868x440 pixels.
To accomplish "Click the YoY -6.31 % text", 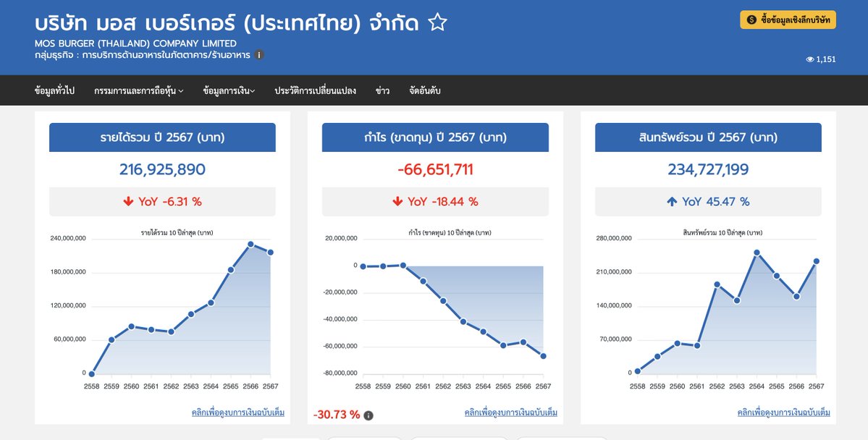I will pyautogui.click(x=170, y=201).
